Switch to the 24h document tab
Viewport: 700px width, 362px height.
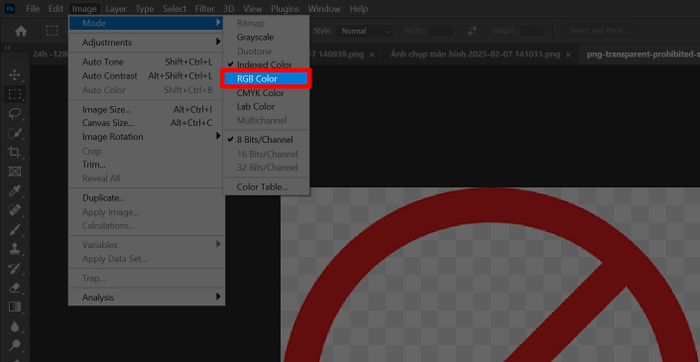pos(50,54)
